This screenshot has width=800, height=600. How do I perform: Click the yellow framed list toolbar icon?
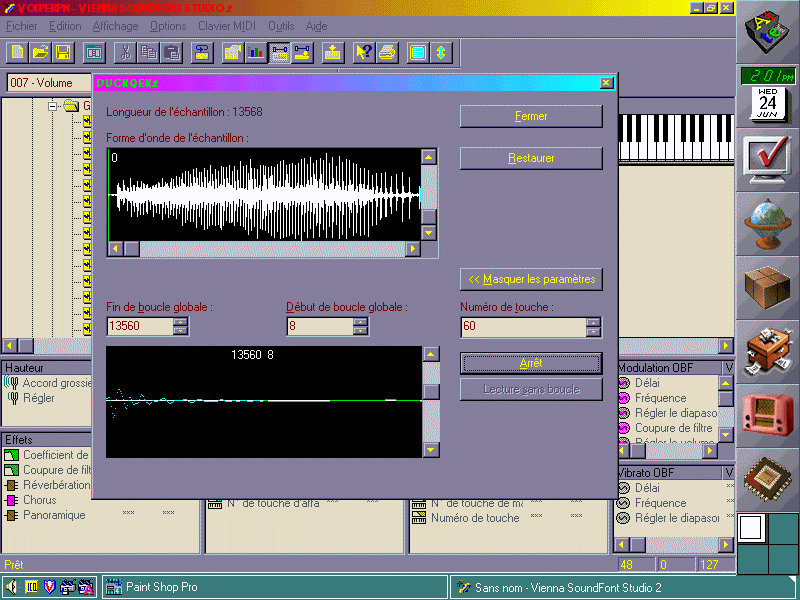[418, 52]
